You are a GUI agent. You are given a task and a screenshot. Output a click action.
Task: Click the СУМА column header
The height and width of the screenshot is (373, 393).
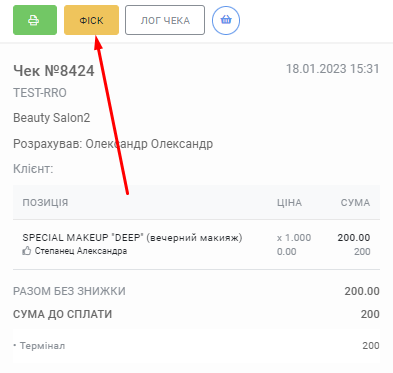(x=355, y=202)
